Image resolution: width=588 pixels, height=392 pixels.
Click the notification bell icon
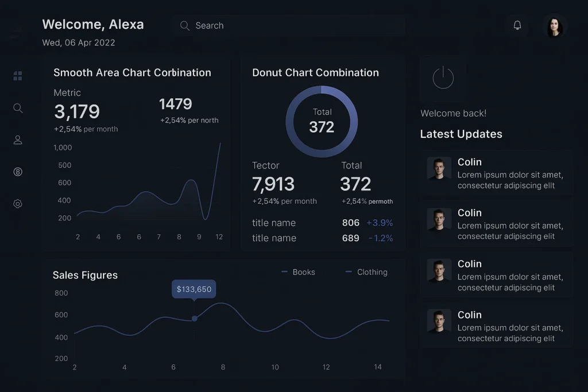pyautogui.click(x=517, y=25)
